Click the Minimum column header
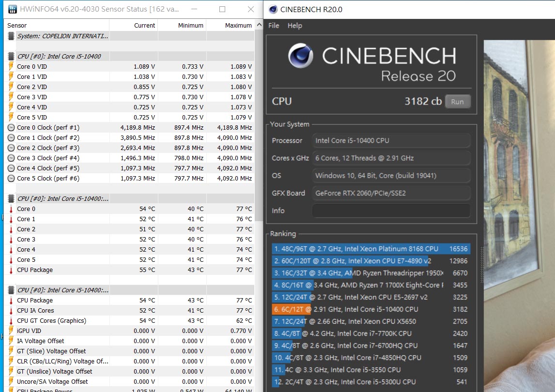The image size is (555, 392). (182, 26)
